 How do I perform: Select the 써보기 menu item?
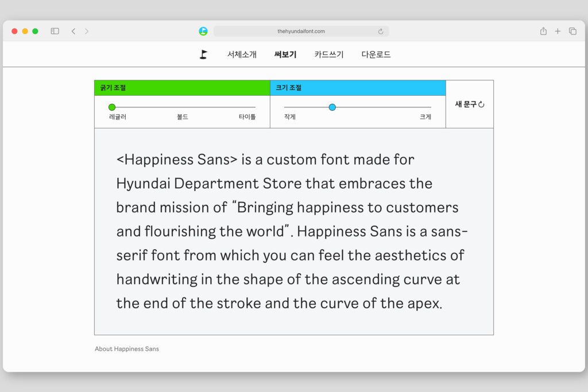(x=285, y=55)
